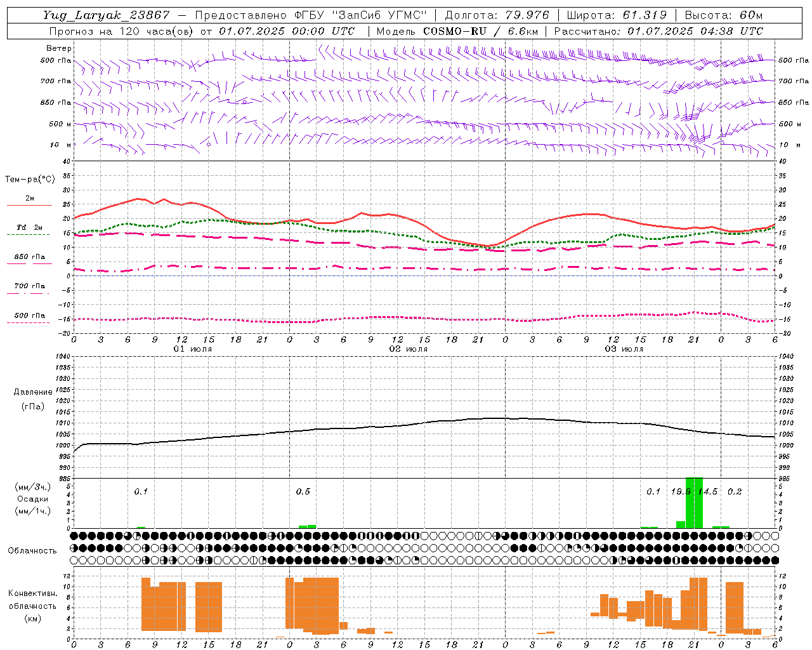
Task: Click the (км) unit under convective cloud label
Action: coord(32,618)
